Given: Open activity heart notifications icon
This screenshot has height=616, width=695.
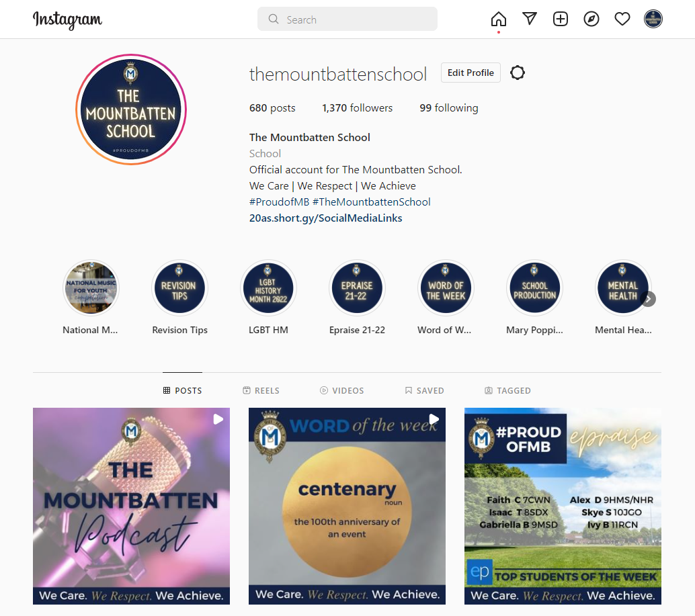Looking at the screenshot, I should [x=622, y=19].
